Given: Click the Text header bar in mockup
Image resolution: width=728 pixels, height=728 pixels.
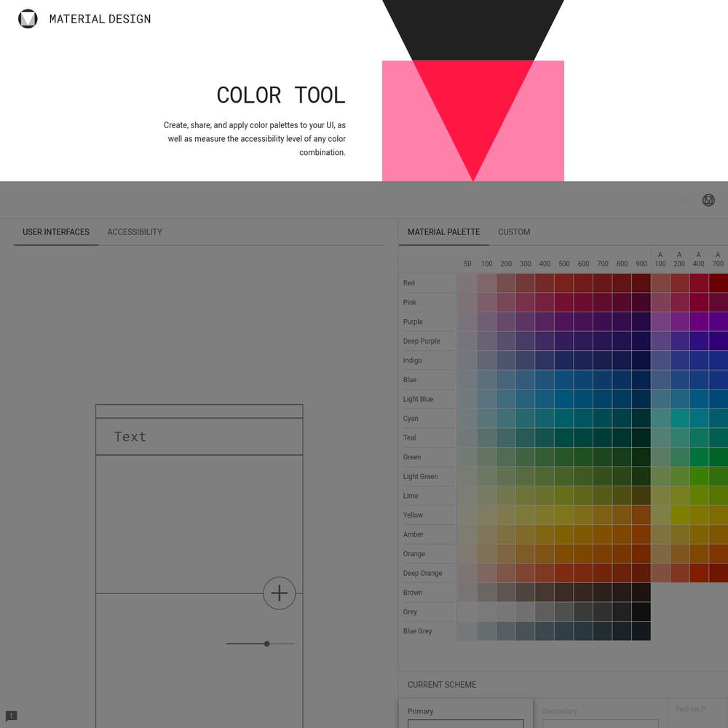Looking at the screenshot, I should pyautogui.click(x=199, y=436).
